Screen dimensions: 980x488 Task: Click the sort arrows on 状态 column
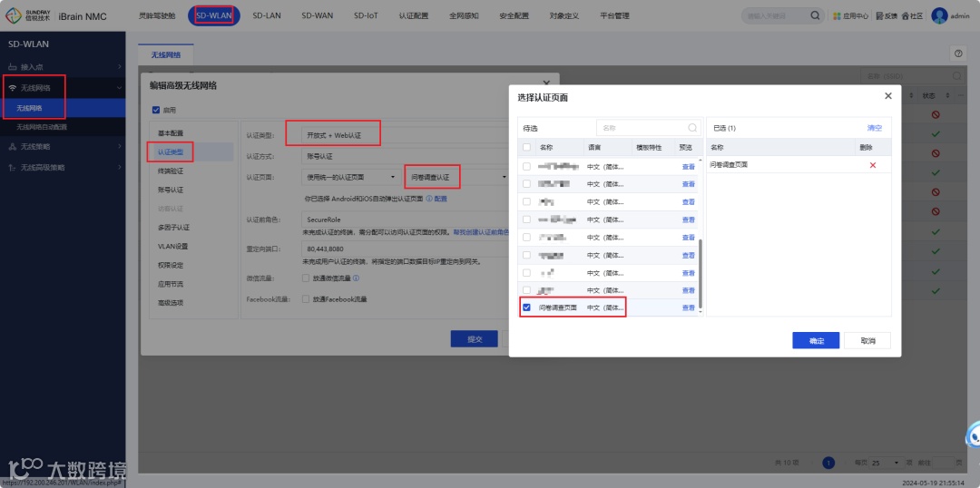tap(947, 95)
